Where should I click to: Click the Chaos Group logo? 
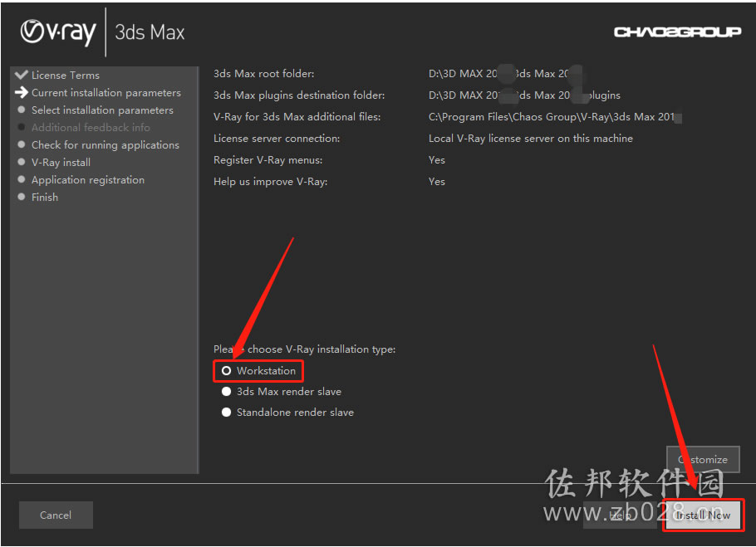click(677, 32)
